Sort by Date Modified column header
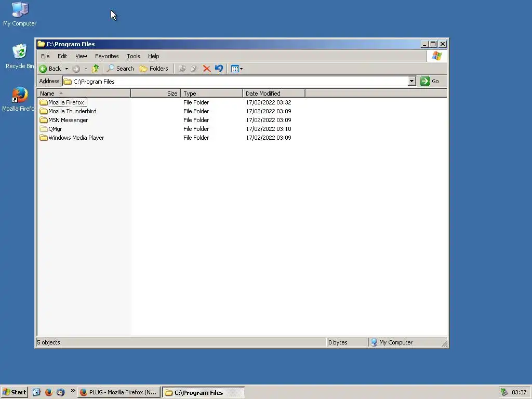 (274, 94)
